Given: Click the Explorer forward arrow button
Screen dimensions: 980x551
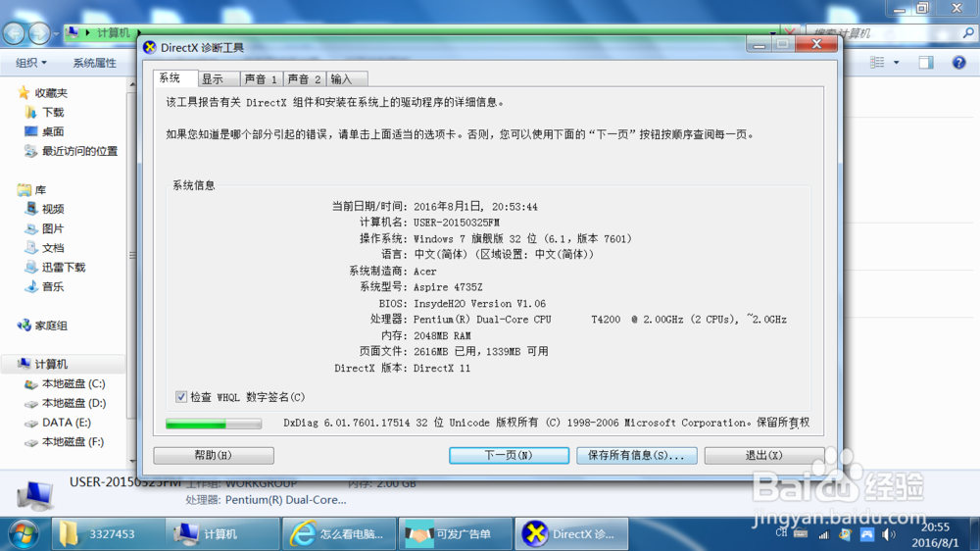Looking at the screenshot, I should [x=39, y=32].
